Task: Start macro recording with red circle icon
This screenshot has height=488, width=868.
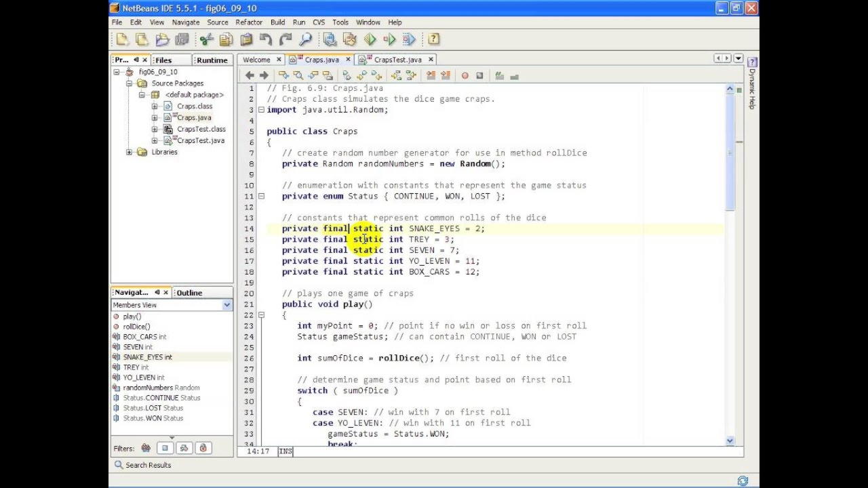Action: [465, 75]
